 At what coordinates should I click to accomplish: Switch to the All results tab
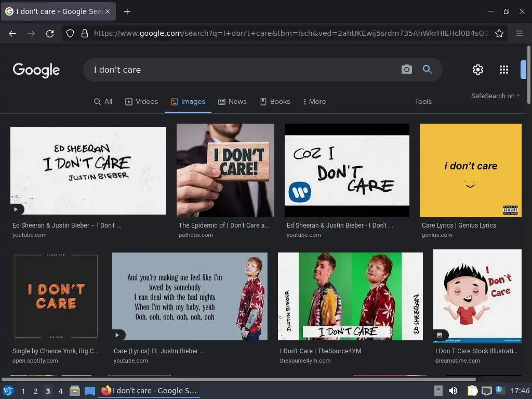[x=103, y=101]
